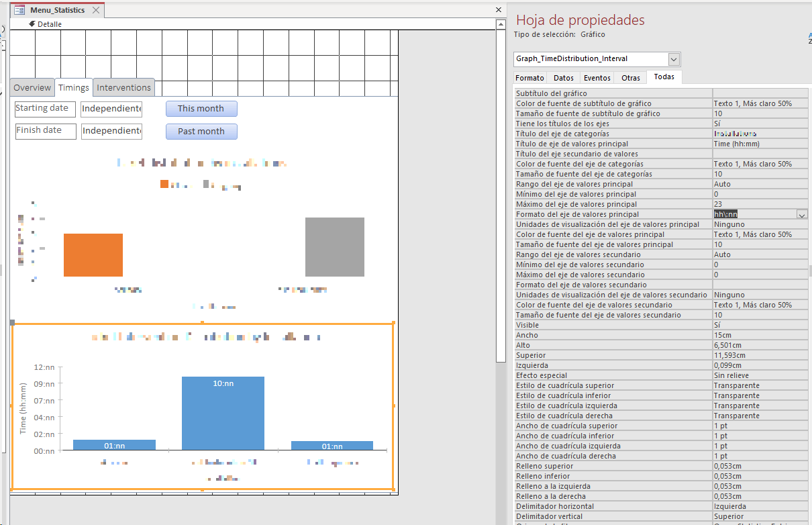Screen dimensions: 812x525
Task: Click the form's vertical scrollbar thumb
Action: point(501,195)
